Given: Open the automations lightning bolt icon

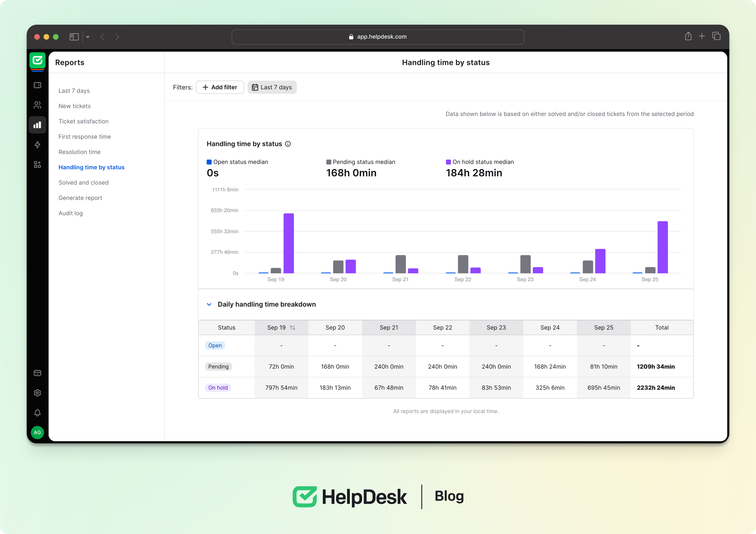Looking at the screenshot, I should 37,145.
